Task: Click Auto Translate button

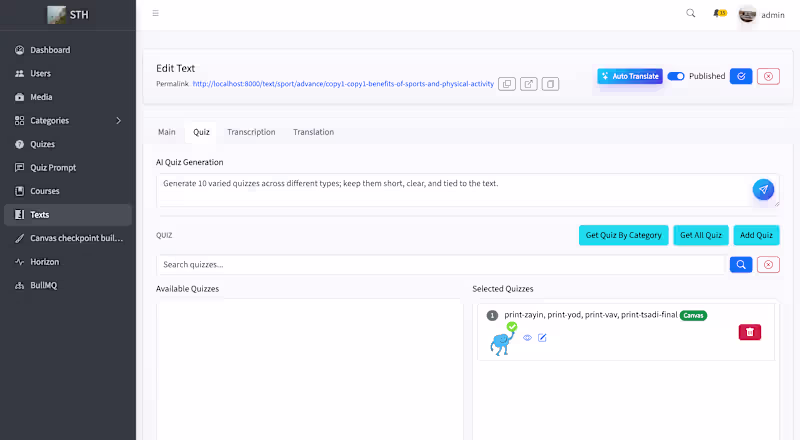Action: pyautogui.click(x=630, y=76)
